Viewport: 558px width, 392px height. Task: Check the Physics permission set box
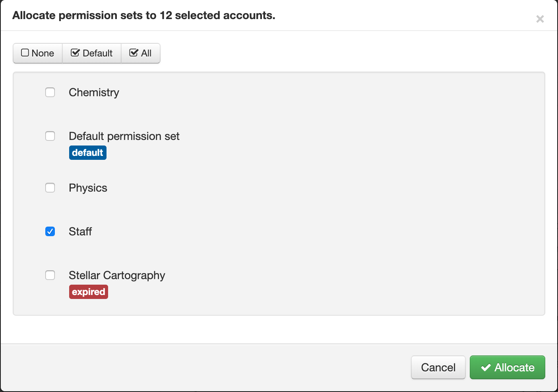pyautogui.click(x=50, y=188)
